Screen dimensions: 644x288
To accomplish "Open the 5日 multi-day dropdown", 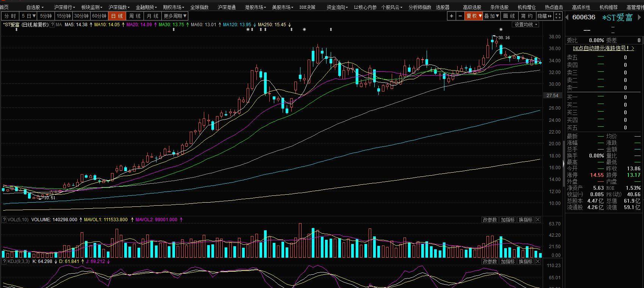I will [28, 16].
